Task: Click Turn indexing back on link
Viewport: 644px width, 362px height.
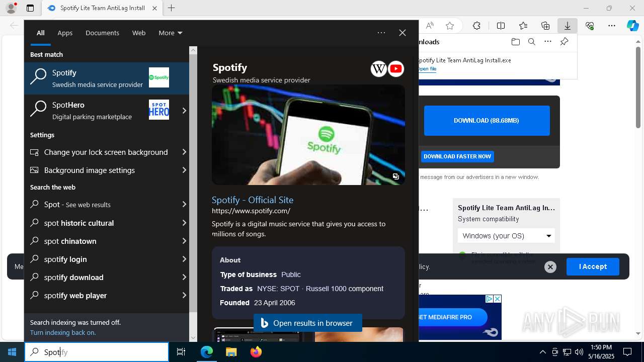Action: (63, 332)
